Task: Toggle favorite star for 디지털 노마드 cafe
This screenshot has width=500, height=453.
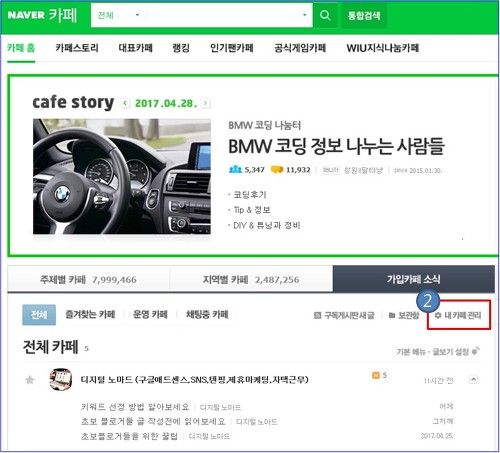Action: [x=30, y=380]
